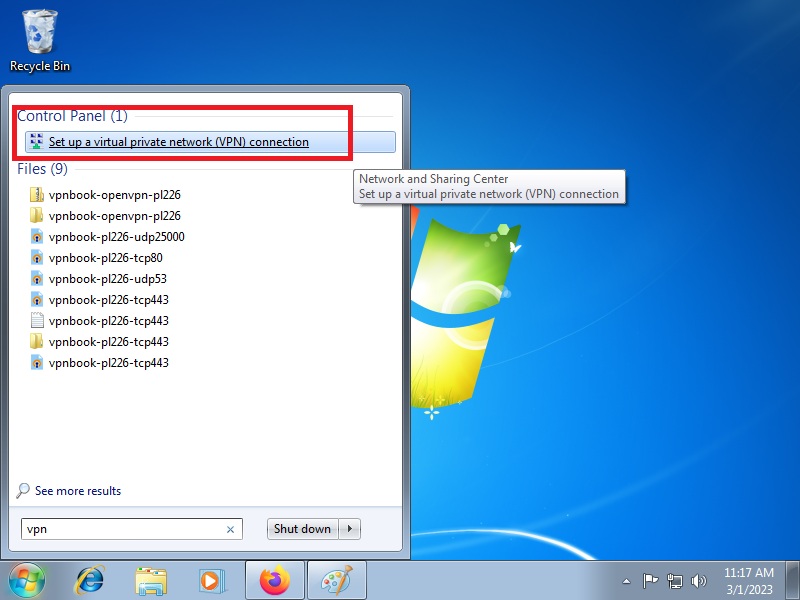Clear the search box with the X
The image size is (800, 600).
[x=230, y=530]
